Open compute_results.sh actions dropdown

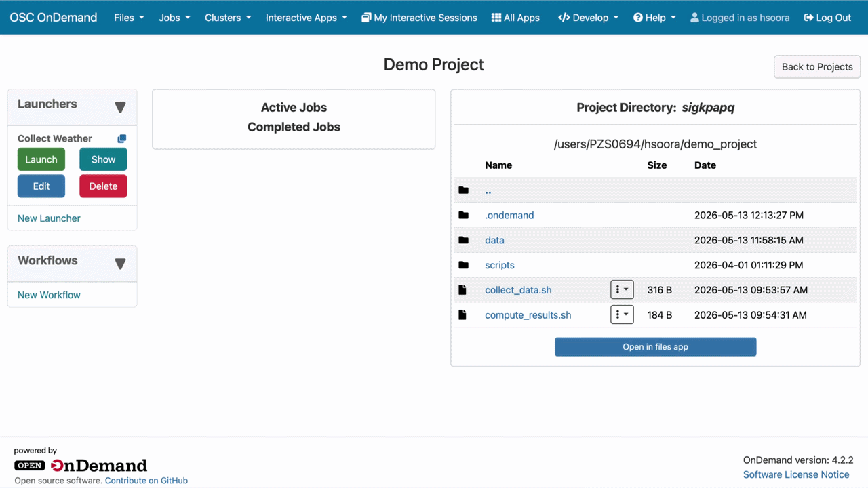point(622,314)
